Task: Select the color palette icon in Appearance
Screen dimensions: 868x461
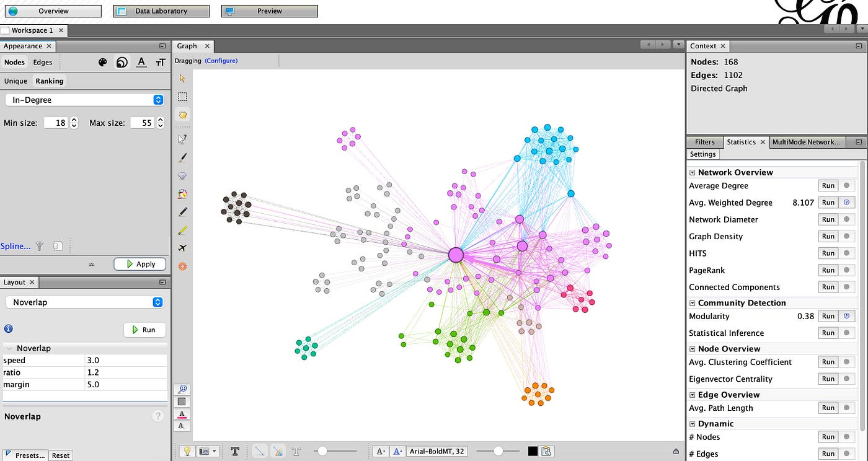Action: (103, 62)
